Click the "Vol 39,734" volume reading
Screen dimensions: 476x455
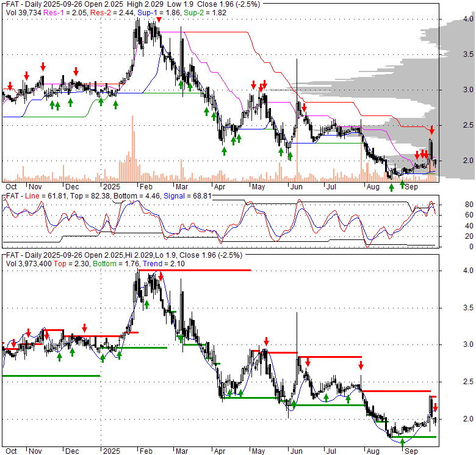(x=24, y=13)
